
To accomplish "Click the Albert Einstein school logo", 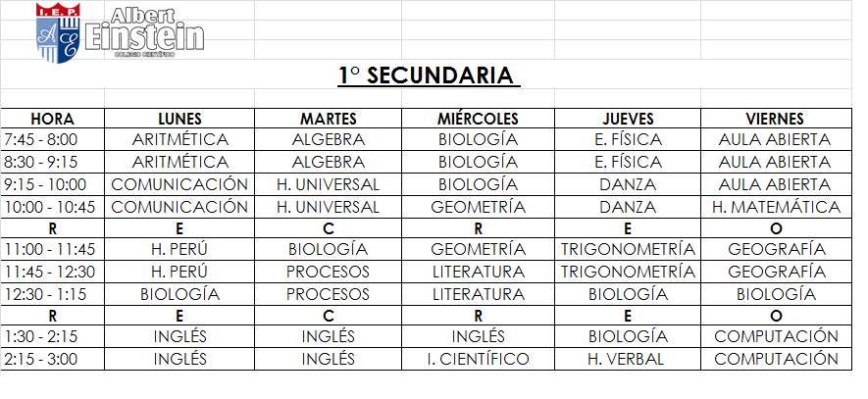I will pos(120,32).
